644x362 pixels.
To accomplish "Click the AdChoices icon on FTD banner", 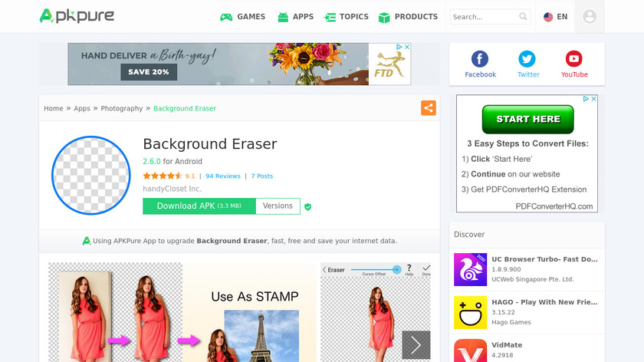I will point(399,47).
